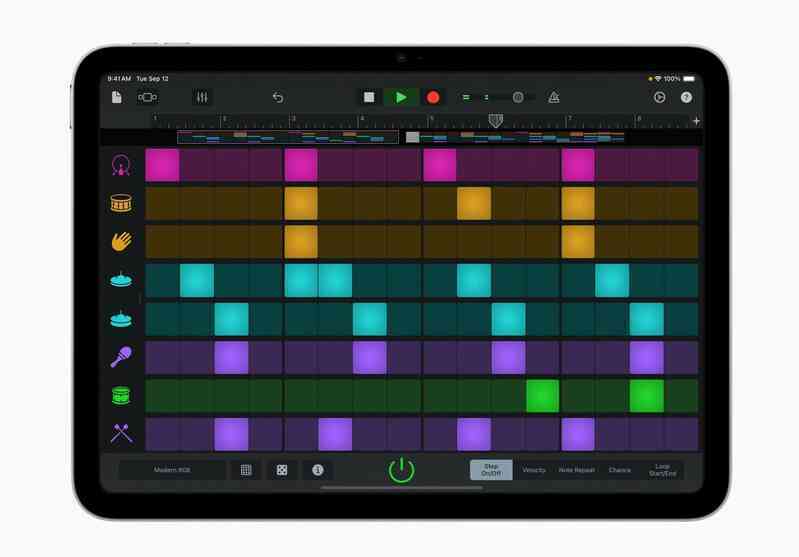Viewport: 799px width, 557px height.
Task: Open pattern settings info icon
Action: tap(317, 470)
